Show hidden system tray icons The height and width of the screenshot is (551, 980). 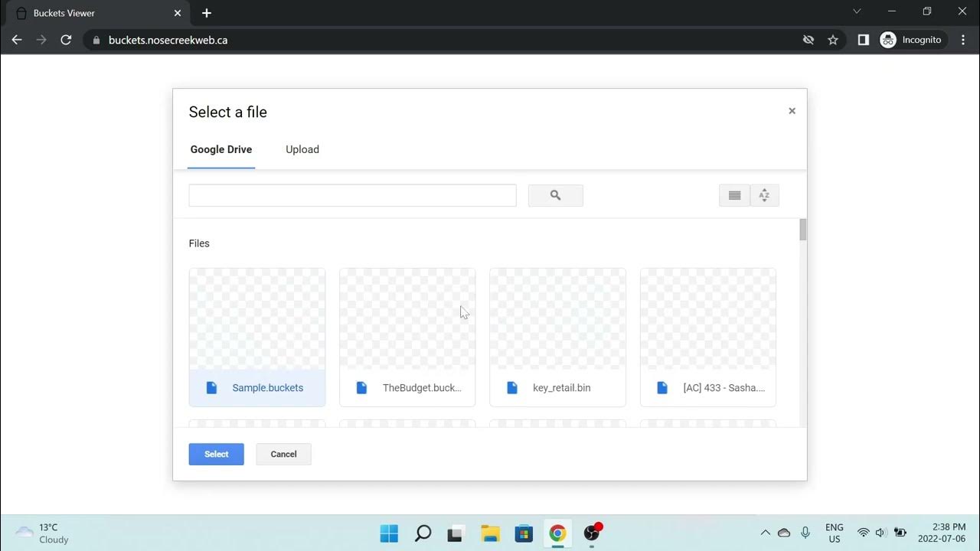click(x=765, y=533)
